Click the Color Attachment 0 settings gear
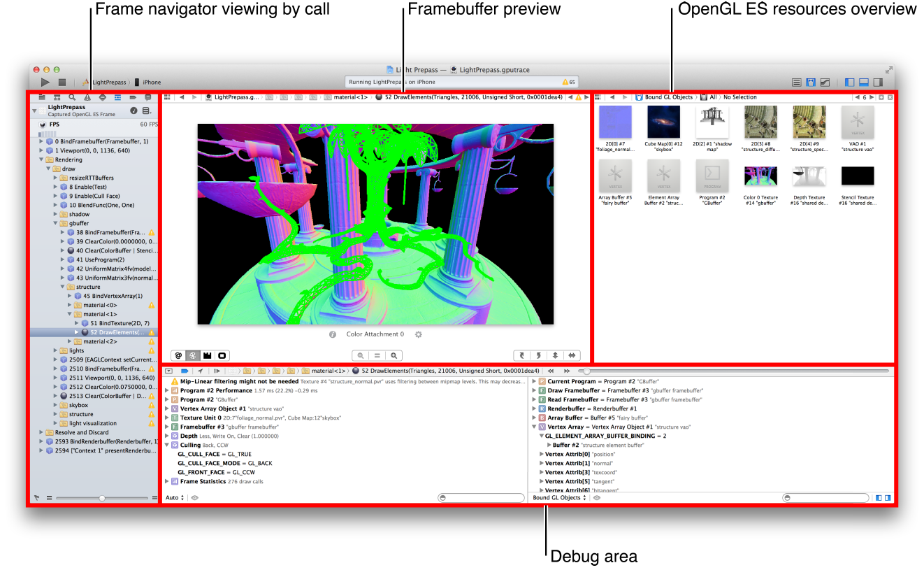This screenshot has width=924, height=570. click(x=419, y=334)
